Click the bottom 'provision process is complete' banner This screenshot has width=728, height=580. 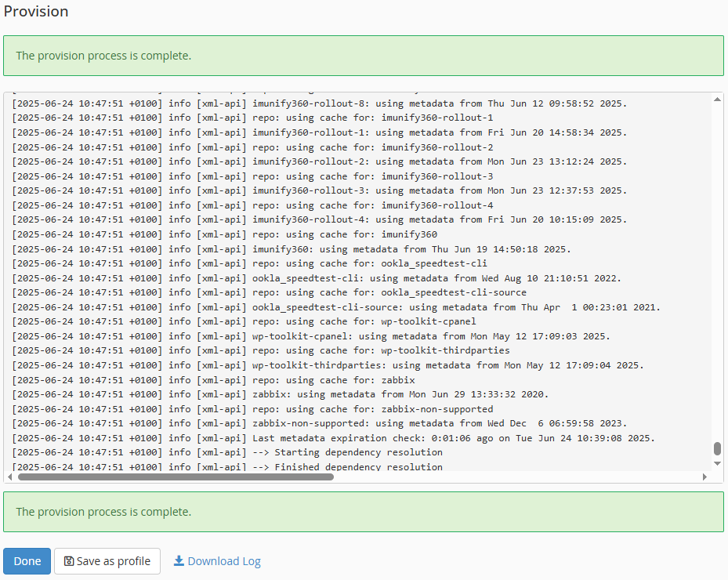(363, 512)
